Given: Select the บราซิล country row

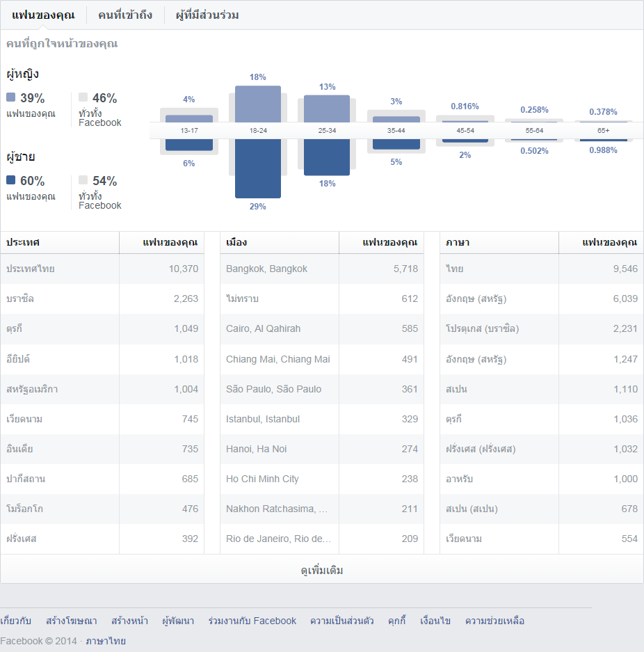Looking at the screenshot, I should point(102,299).
